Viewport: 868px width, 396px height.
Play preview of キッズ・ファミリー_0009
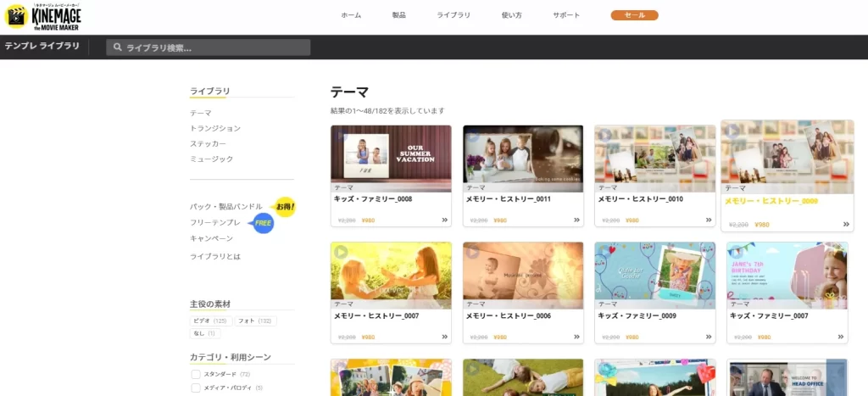[x=605, y=253]
